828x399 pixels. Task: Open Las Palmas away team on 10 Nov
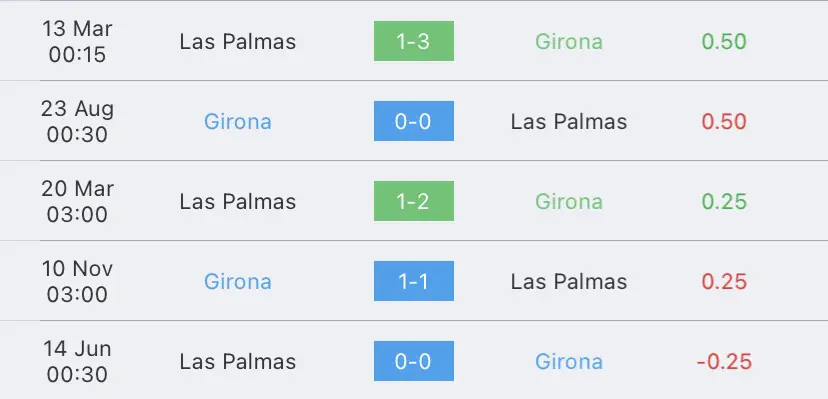(569, 282)
